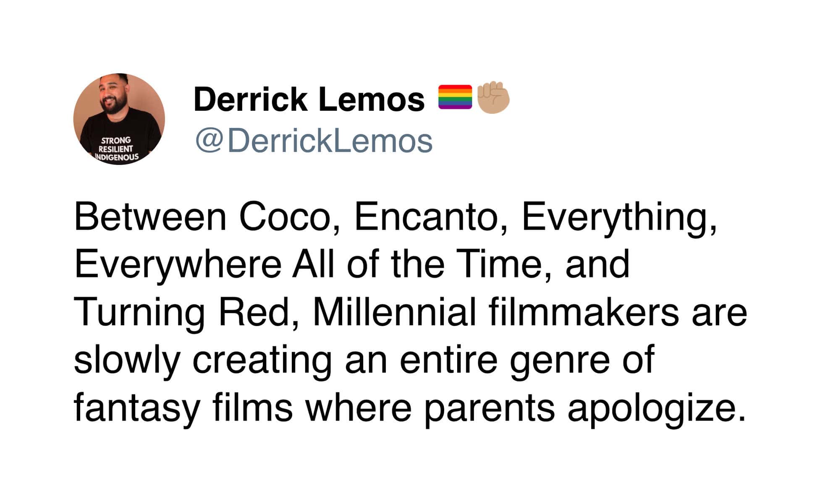Click the raised fist emoji
825x504 pixels.
[493, 98]
